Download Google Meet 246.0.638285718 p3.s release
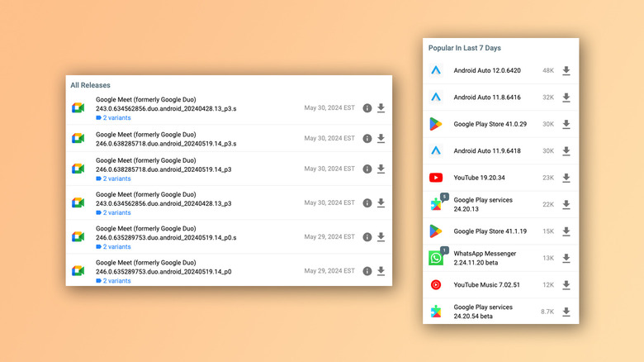 pos(381,139)
